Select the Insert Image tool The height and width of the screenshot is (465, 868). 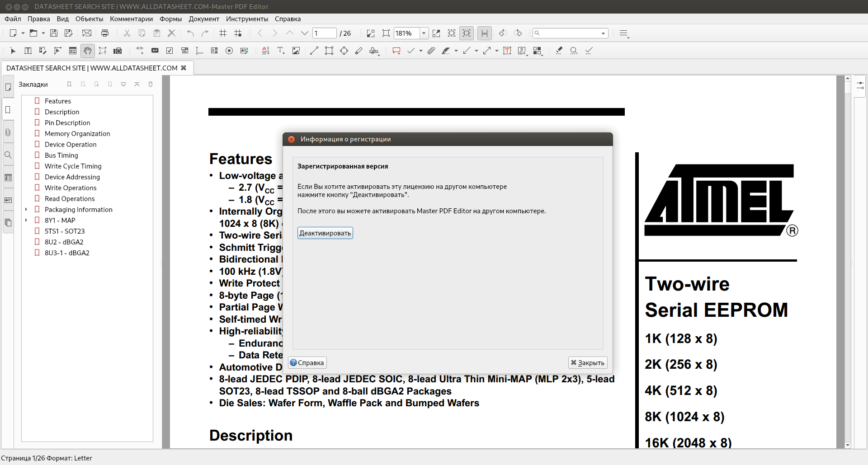(x=296, y=51)
